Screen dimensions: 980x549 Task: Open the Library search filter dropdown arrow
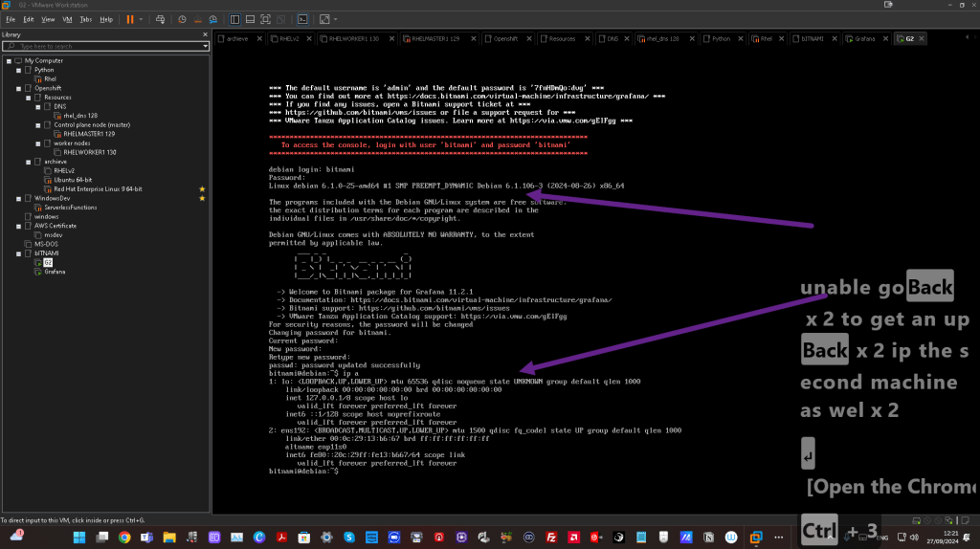point(205,46)
